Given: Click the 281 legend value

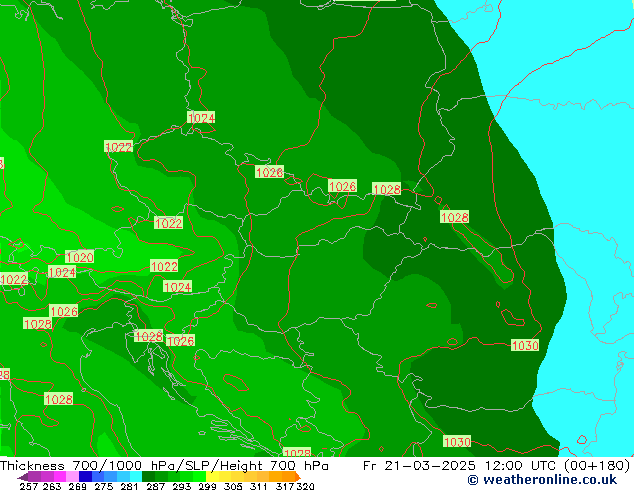Looking at the screenshot, I should (129, 486).
